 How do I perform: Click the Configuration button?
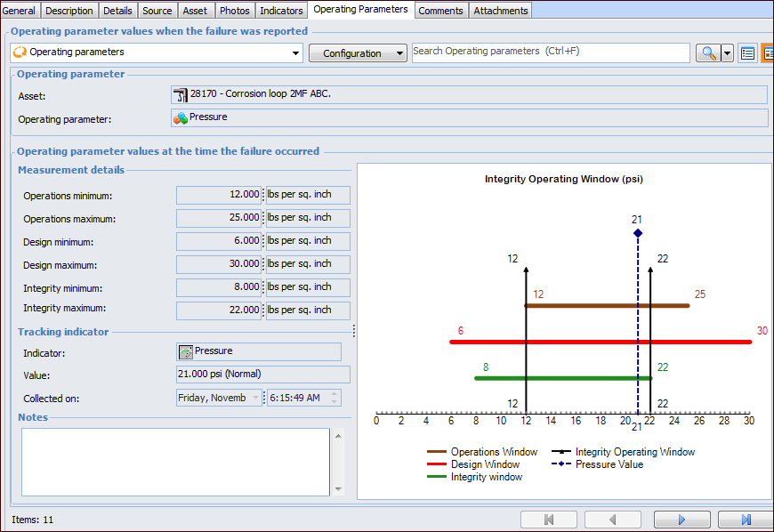coord(358,53)
